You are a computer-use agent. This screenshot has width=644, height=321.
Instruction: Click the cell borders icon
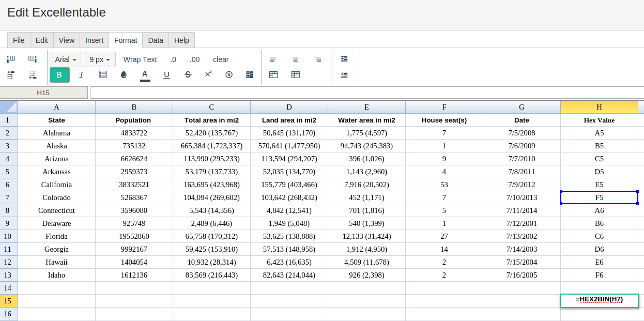pos(103,75)
